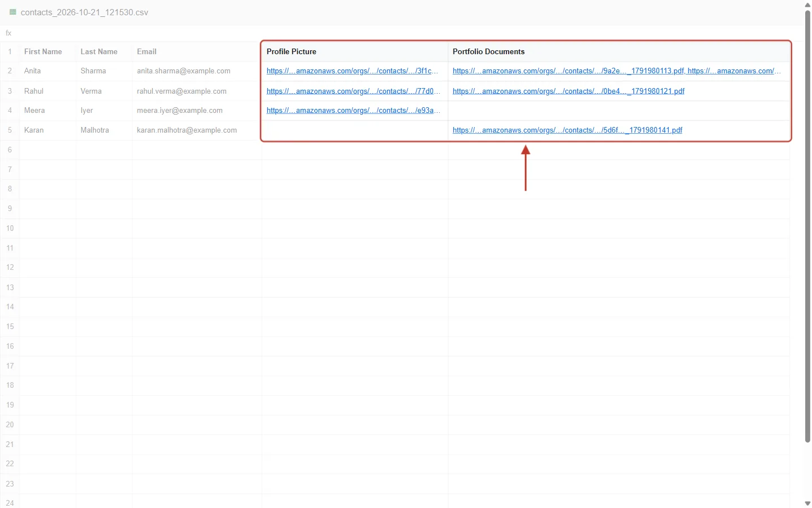Screen dimensions: 812x508
Task: Click the Rahul first name cell
Action: [x=47, y=91]
